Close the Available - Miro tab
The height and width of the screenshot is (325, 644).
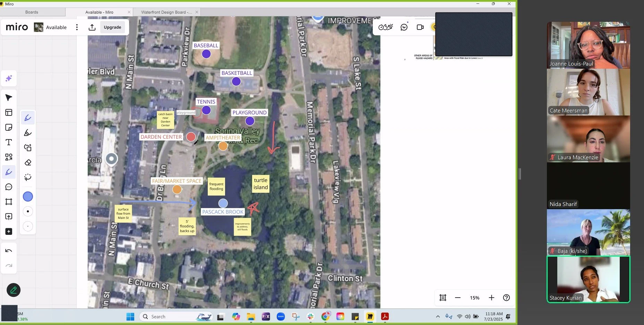click(129, 12)
